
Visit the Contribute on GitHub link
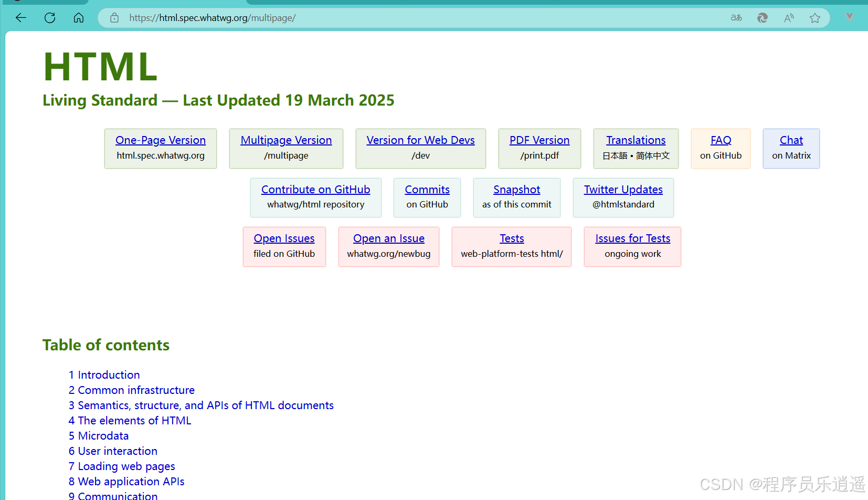coord(316,190)
